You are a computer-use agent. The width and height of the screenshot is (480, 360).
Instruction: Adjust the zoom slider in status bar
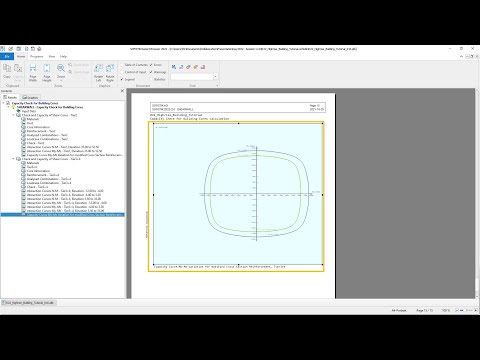[466, 310]
